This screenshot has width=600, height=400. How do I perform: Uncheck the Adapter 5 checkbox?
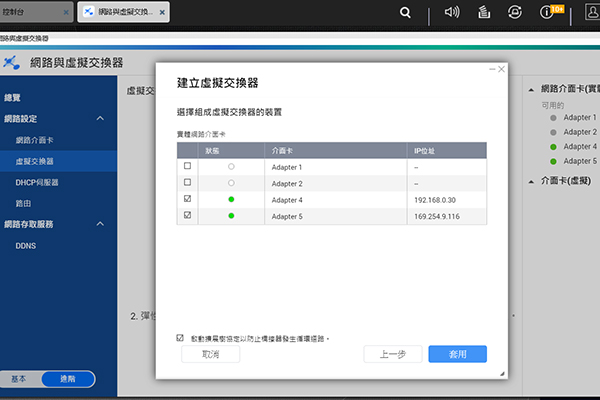click(188, 215)
